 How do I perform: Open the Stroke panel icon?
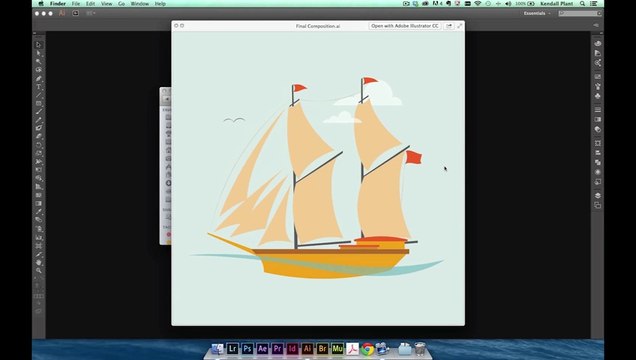597,109
